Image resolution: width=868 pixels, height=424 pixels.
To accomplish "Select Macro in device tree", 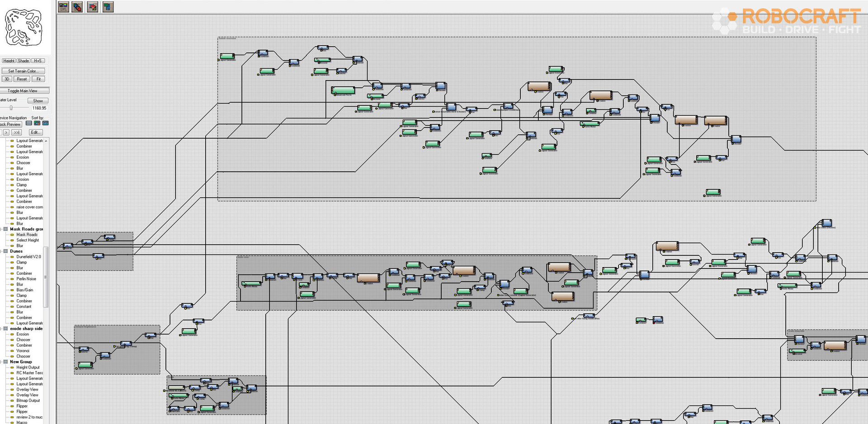I will [x=22, y=422].
